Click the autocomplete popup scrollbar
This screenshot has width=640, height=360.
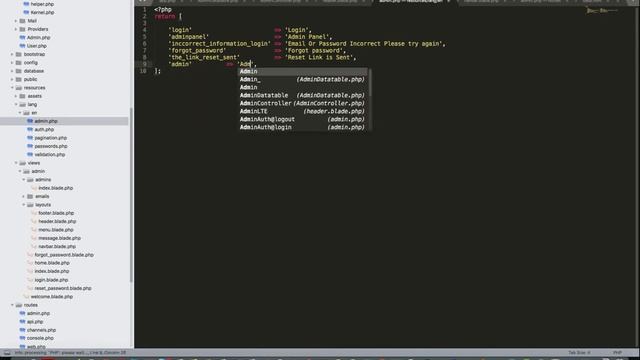coord(369,82)
